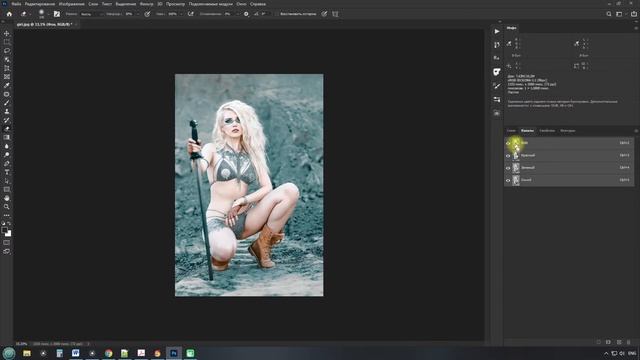Toggle visibility of the Красный channel
This screenshot has width=640, height=360.
[x=508, y=156]
